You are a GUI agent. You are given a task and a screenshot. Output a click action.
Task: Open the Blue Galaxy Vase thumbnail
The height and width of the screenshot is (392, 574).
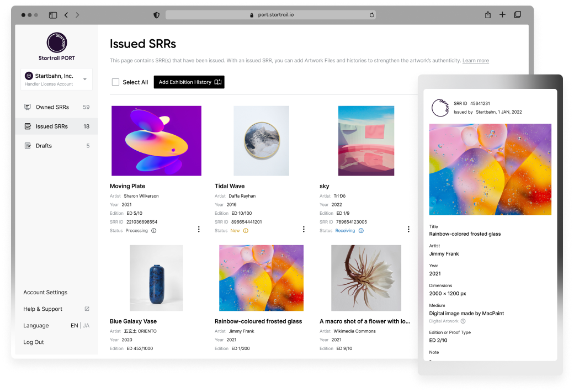coord(156,278)
